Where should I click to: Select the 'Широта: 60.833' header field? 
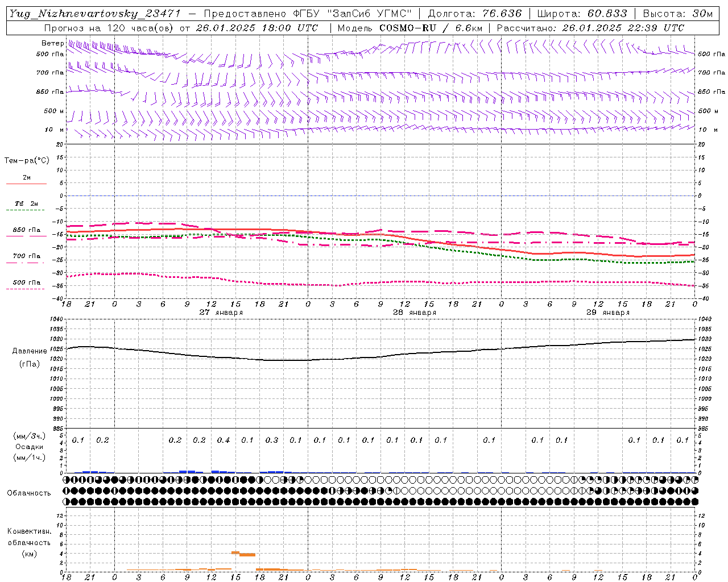pyautogui.click(x=582, y=14)
